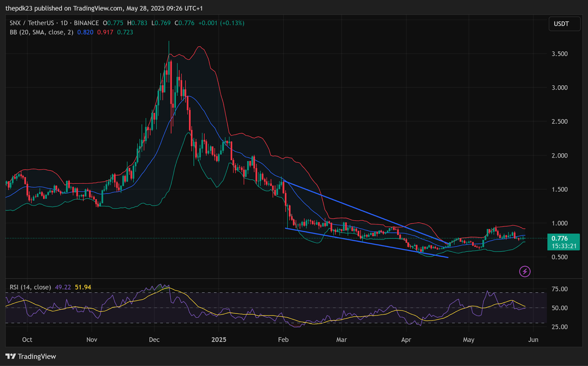
Task: Open the USDT currency selector
Action: 564,24
